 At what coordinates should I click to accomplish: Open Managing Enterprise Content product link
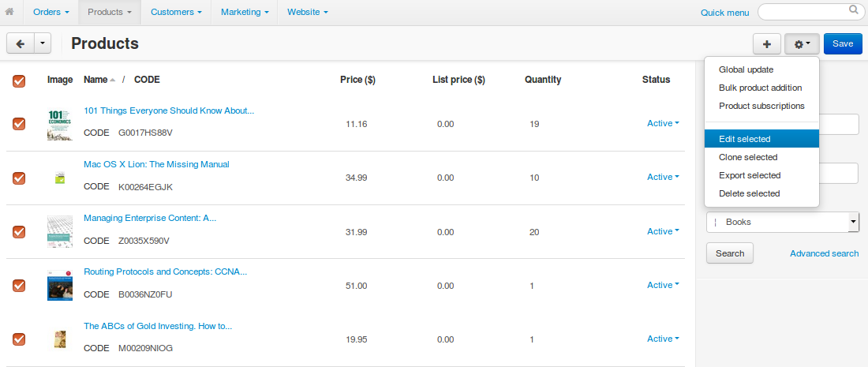click(x=150, y=218)
